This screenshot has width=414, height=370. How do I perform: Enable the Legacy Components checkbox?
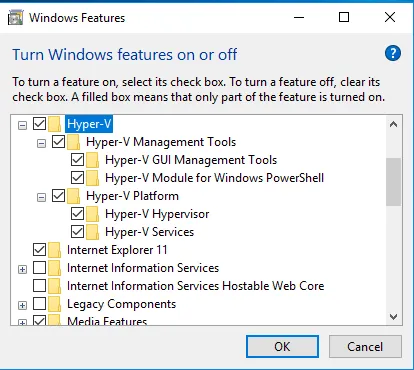click(39, 304)
